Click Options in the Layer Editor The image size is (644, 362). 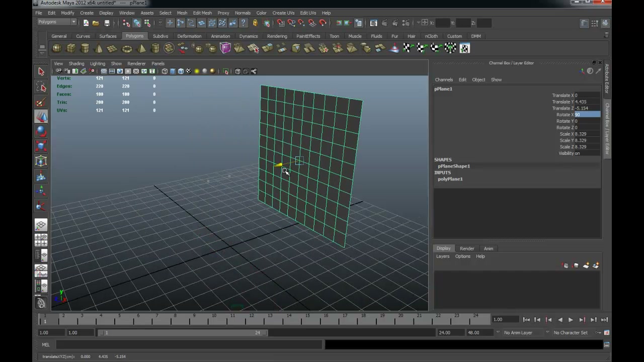(462, 256)
